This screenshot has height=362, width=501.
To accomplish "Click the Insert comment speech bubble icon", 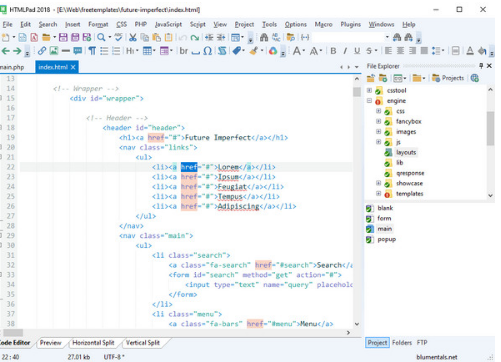I will tap(78, 51).
